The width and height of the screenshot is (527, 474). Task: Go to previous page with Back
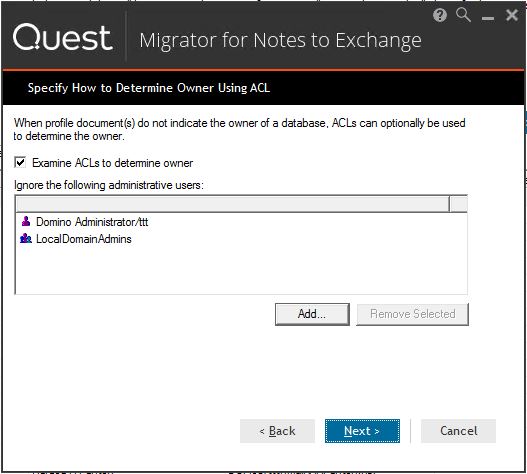click(x=277, y=431)
